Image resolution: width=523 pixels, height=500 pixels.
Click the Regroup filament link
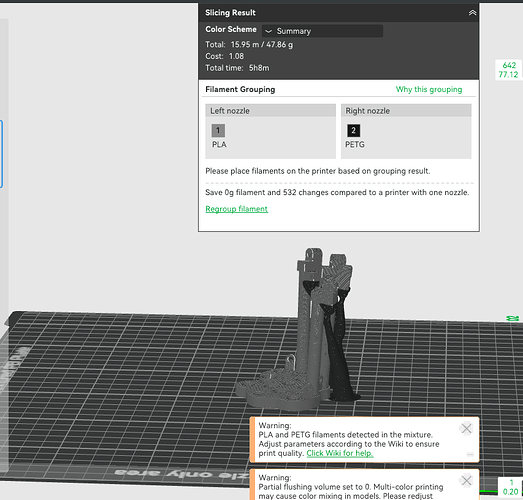click(236, 209)
